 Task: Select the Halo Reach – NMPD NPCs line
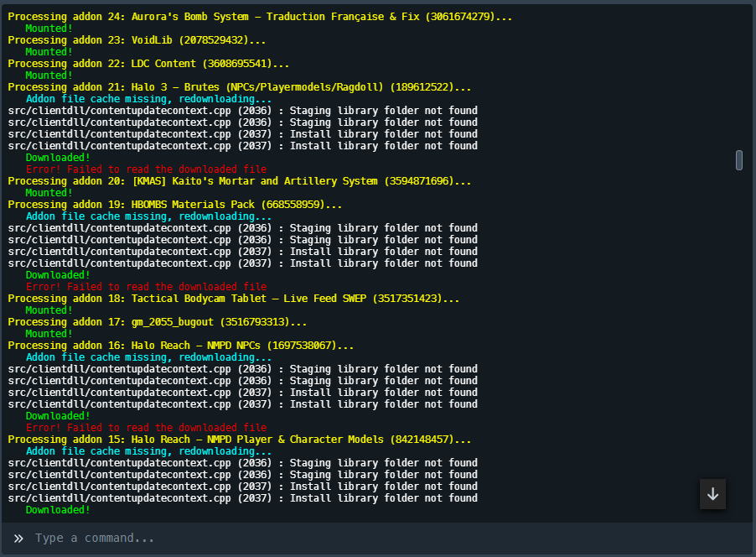[x=180, y=346]
